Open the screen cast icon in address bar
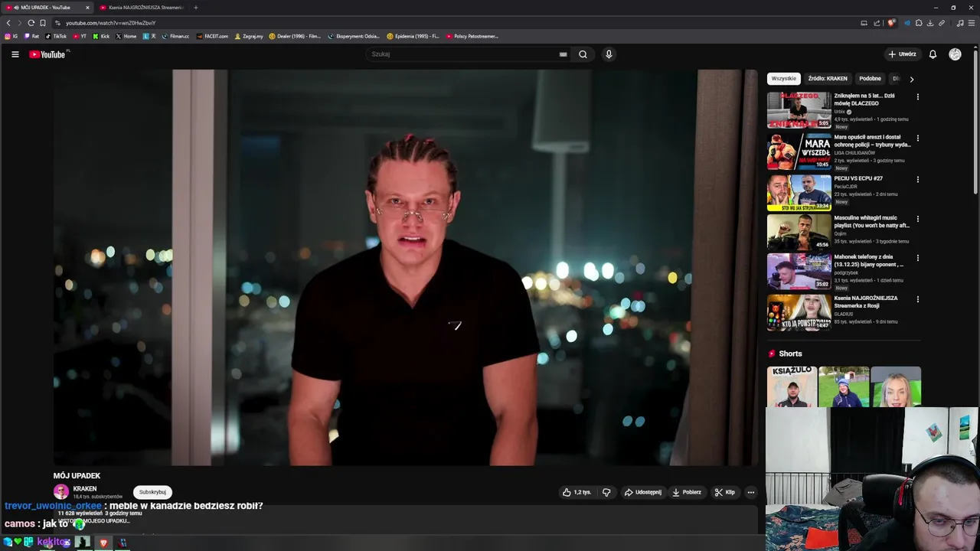This screenshot has height=551, width=980. click(x=864, y=23)
